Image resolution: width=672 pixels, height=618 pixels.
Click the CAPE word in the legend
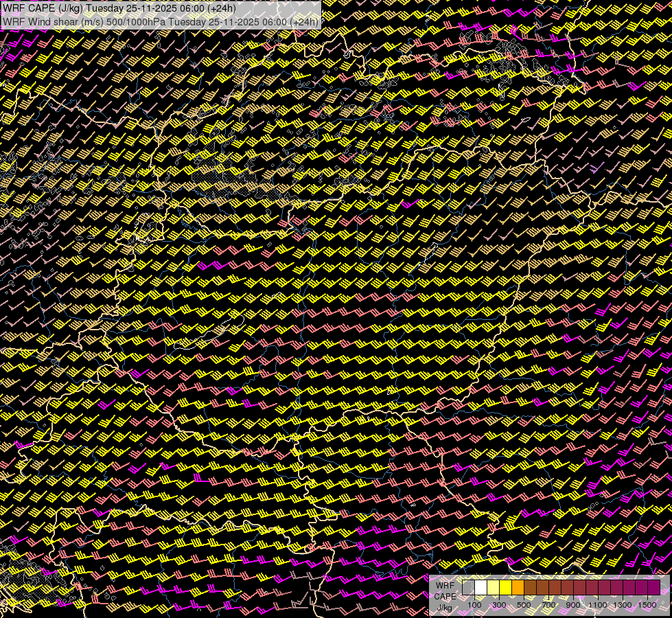(445, 597)
